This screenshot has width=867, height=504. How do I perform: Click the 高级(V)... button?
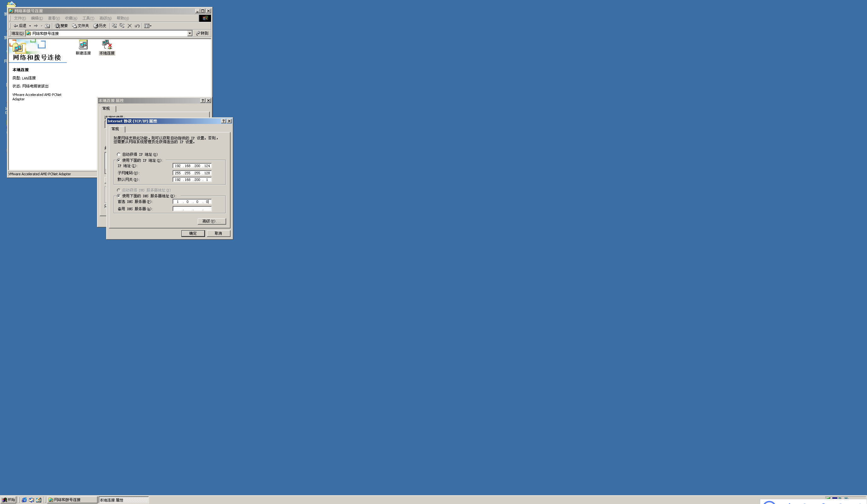[212, 221]
